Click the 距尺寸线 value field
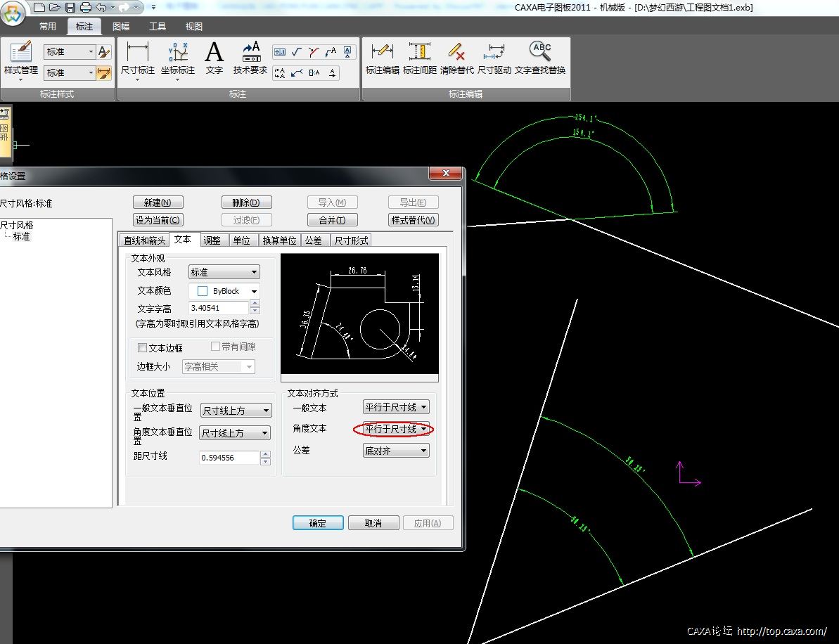The image size is (839, 644). [229, 457]
